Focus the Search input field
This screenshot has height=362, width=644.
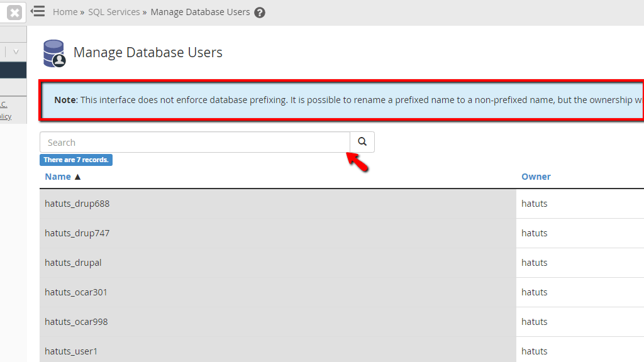pyautogui.click(x=195, y=142)
